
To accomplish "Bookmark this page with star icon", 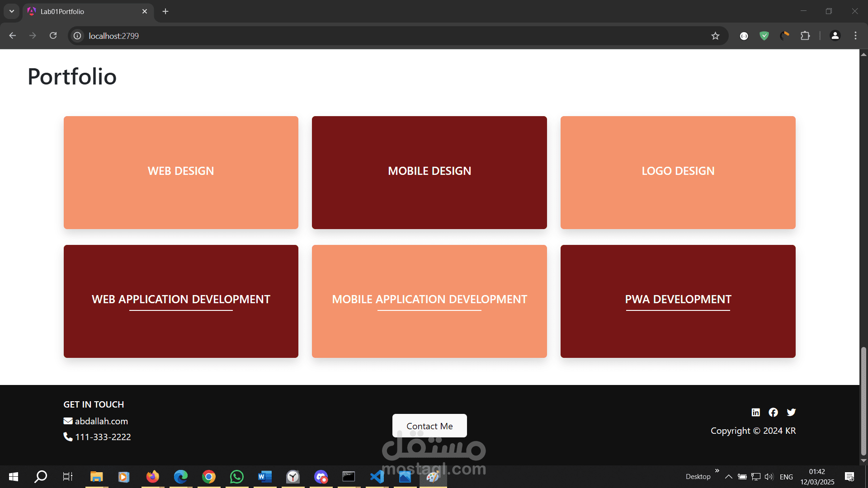I will coord(715,36).
